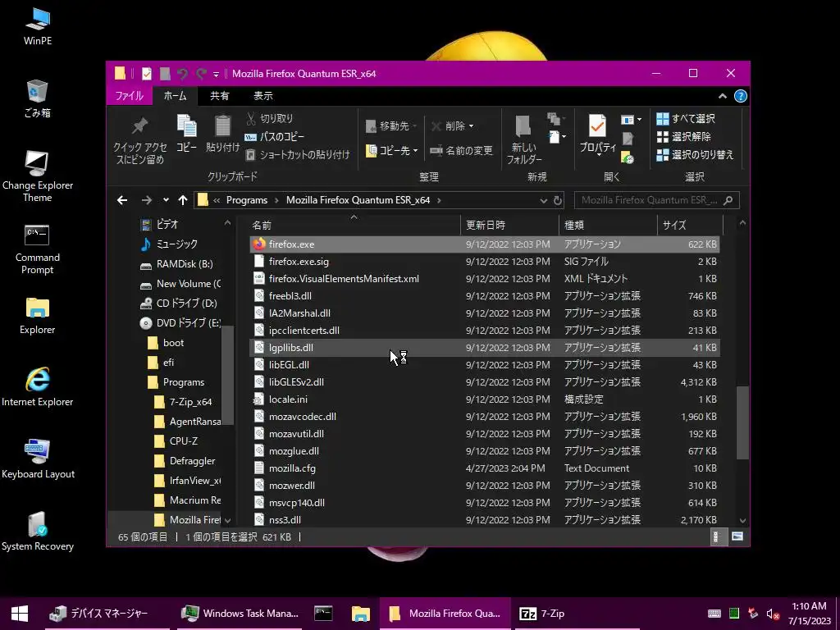840x630 pixels.
Task: Click パスのコピー in ribbon
Action: tap(274, 137)
